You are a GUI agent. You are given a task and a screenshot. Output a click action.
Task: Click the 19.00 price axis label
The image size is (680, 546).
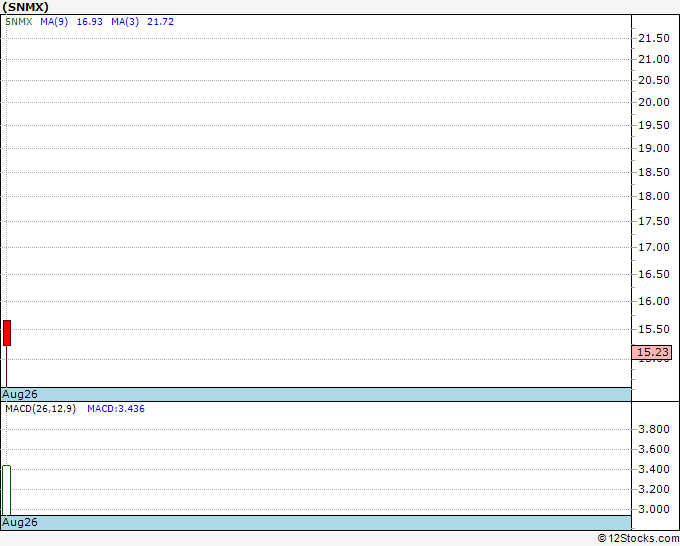pos(654,148)
